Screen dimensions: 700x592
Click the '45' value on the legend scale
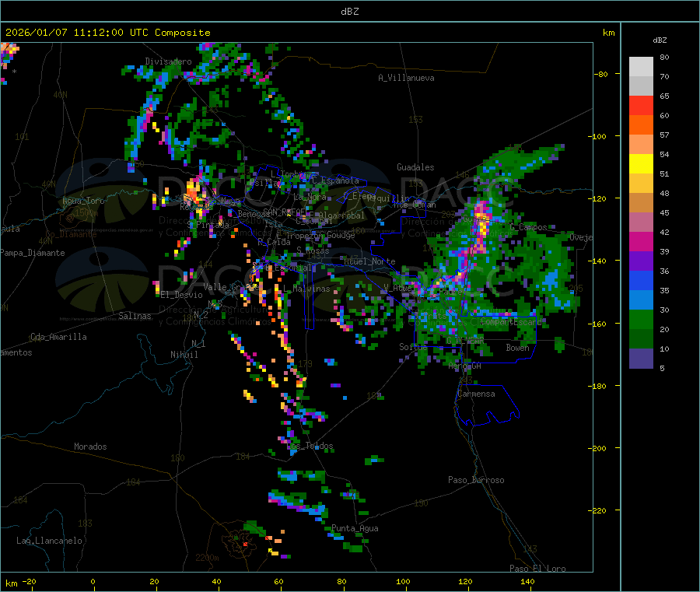[665, 212]
